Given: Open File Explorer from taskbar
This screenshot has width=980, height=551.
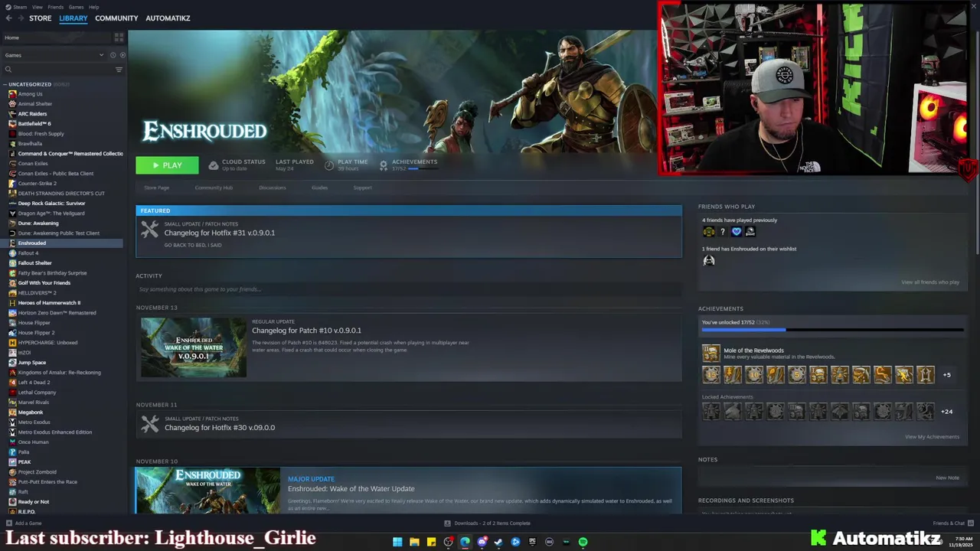Looking at the screenshot, I should (x=414, y=542).
